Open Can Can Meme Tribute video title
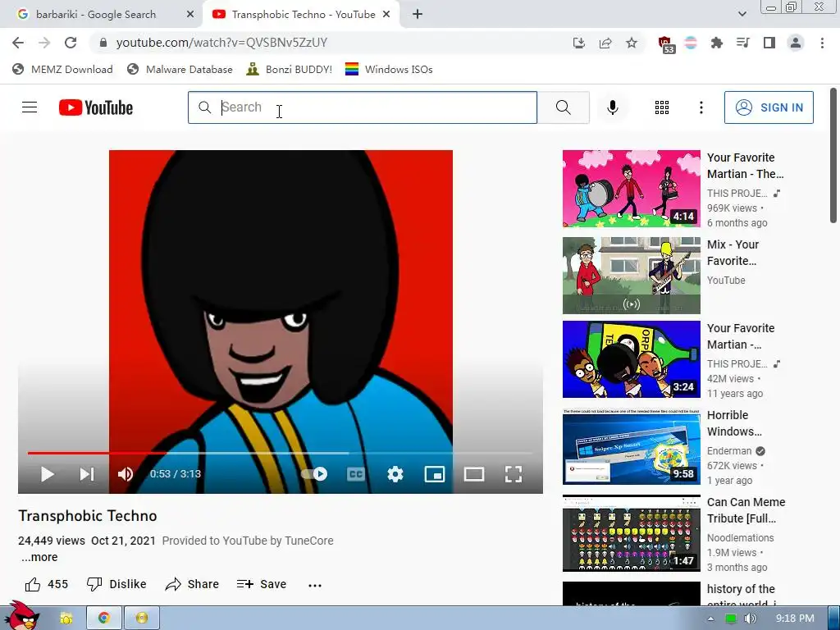840x630 pixels. pyautogui.click(x=746, y=510)
